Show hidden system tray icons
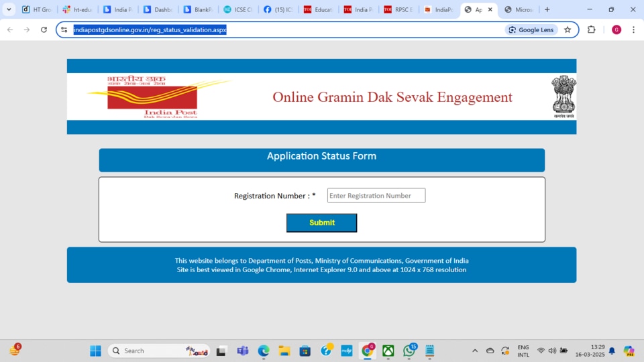The height and width of the screenshot is (362, 644). click(x=475, y=351)
